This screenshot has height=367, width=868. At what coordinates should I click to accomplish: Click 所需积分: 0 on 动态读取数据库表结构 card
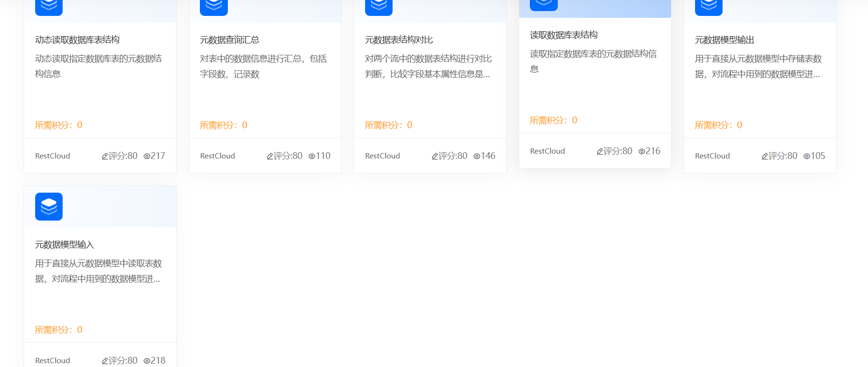[59, 125]
